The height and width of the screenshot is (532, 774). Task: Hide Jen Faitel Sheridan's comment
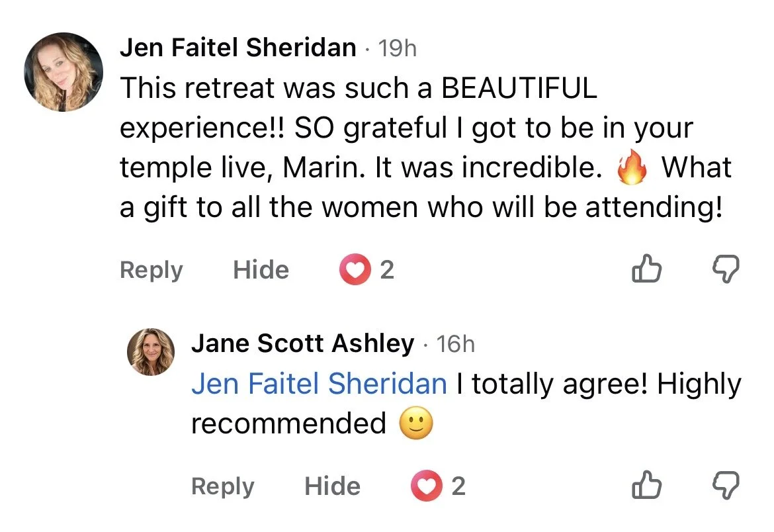coord(261,270)
